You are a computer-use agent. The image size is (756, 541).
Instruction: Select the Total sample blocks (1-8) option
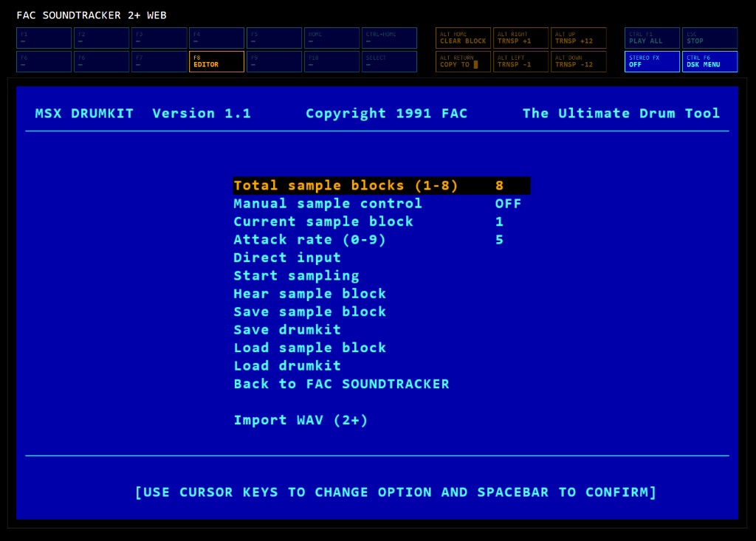coord(382,186)
